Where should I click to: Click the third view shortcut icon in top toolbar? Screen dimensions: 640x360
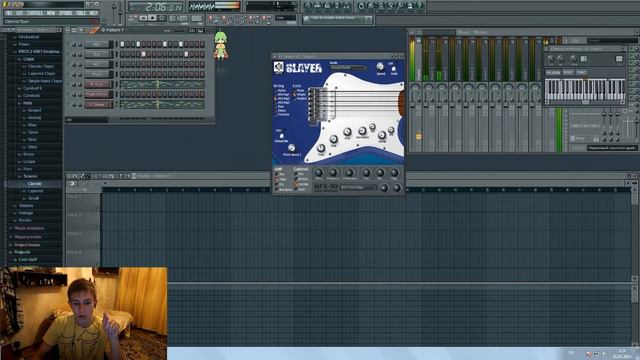[327, 6]
